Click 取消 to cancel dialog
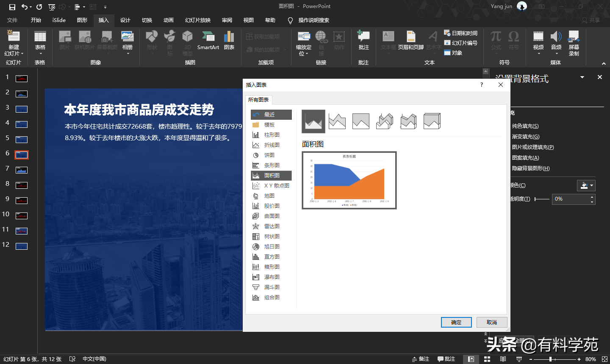This screenshot has width=610, height=364. pyautogui.click(x=492, y=323)
